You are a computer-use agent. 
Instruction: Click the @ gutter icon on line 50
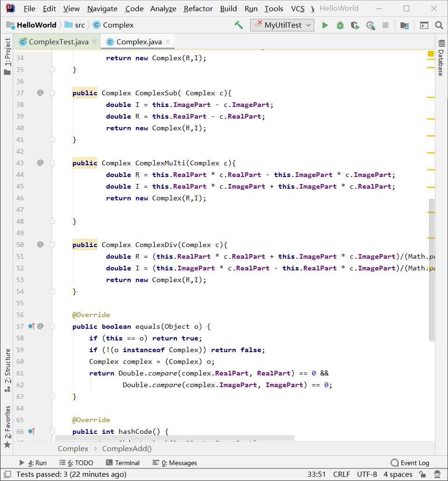click(40, 244)
